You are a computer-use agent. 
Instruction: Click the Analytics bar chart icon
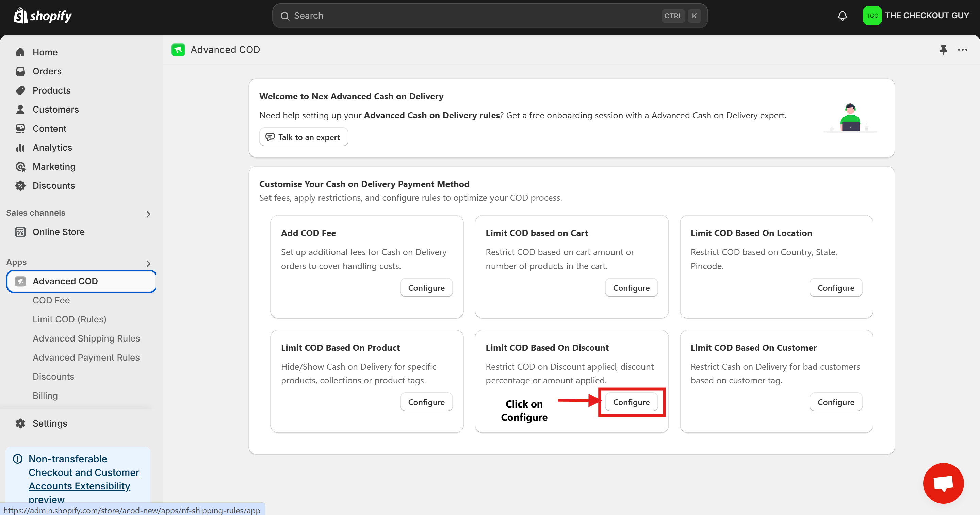coord(20,148)
